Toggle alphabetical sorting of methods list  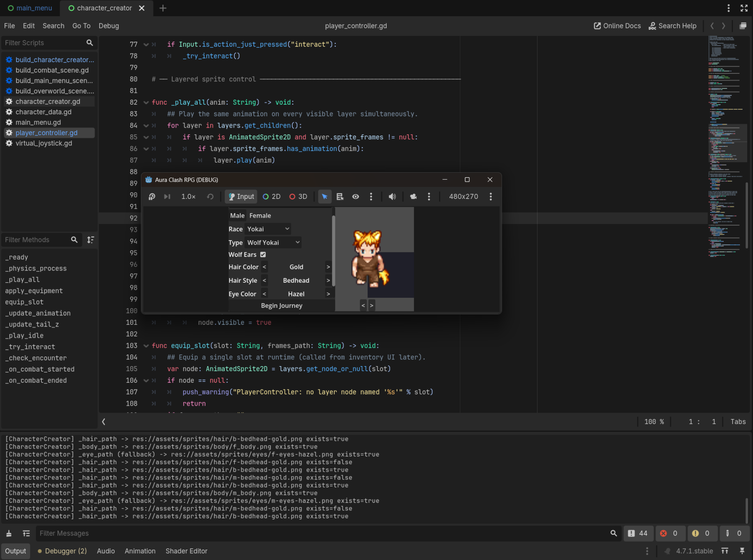click(x=90, y=240)
